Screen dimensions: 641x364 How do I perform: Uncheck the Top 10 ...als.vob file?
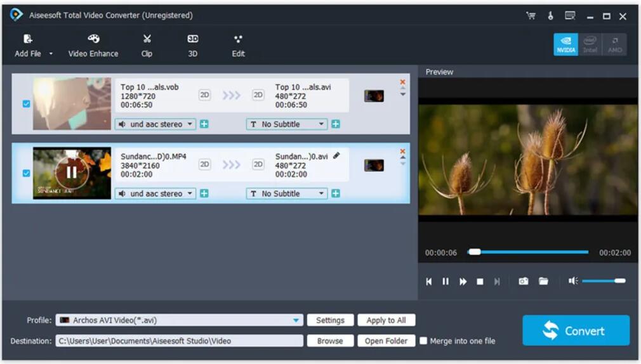tap(26, 104)
